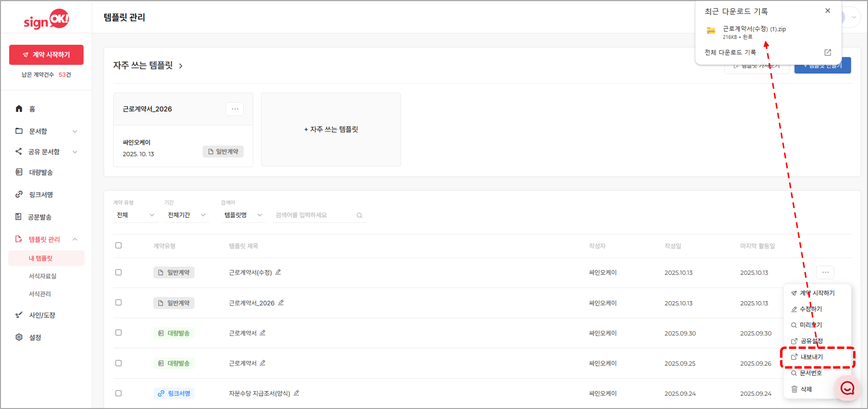Click the search magnifier icon
Viewport: 868px width, 409px height.
pyautogui.click(x=360, y=215)
